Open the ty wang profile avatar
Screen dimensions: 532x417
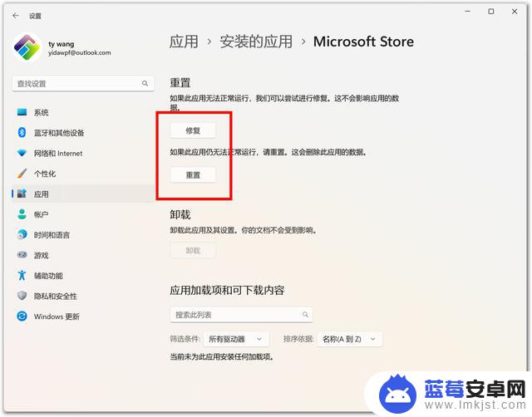click(x=27, y=47)
